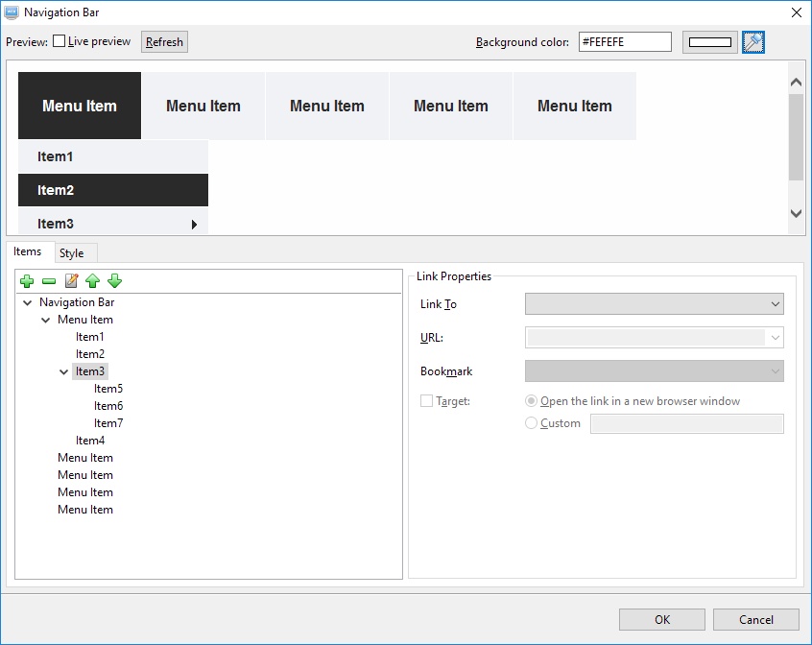Collapse the Navigation Bar tree root
The width and height of the screenshot is (812, 645).
[x=28, y=302]
